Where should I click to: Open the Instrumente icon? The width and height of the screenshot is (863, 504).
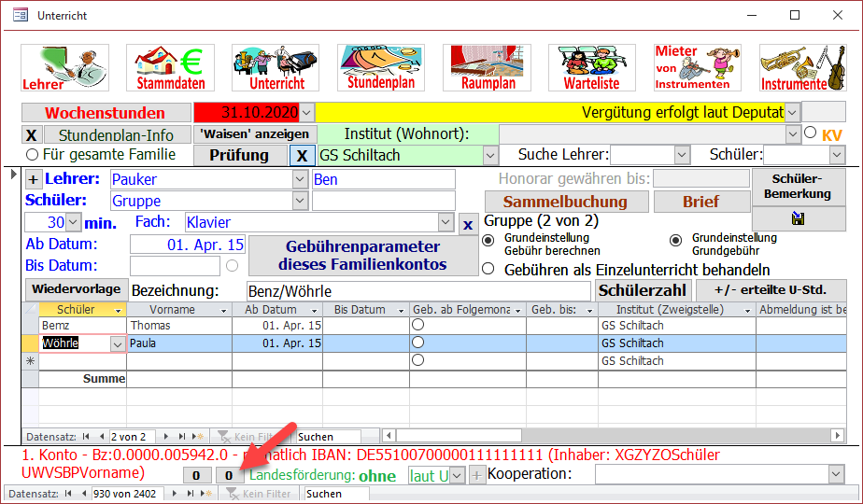pyautogui.click(x=802, y=67)
